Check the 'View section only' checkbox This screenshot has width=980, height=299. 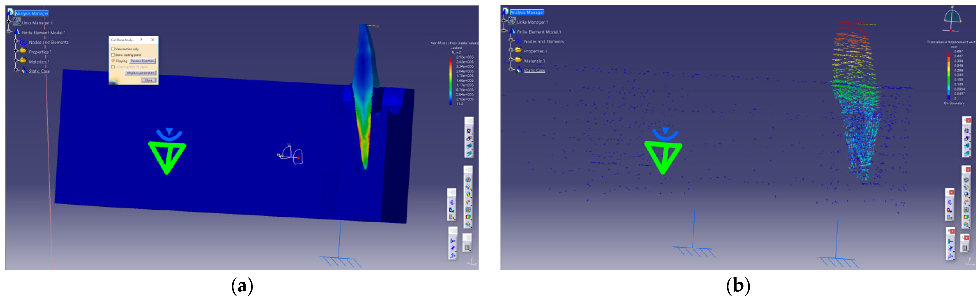coord(113,49)
